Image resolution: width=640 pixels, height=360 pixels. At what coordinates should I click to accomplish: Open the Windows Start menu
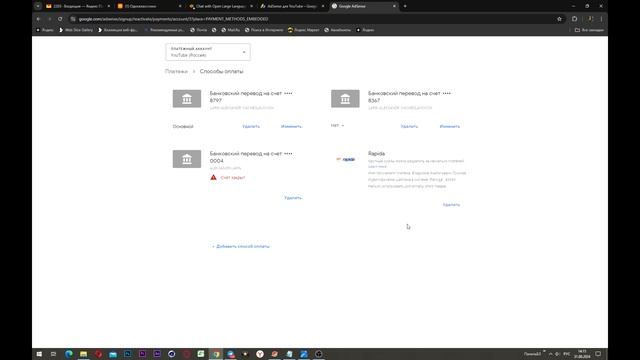(39, 354)
